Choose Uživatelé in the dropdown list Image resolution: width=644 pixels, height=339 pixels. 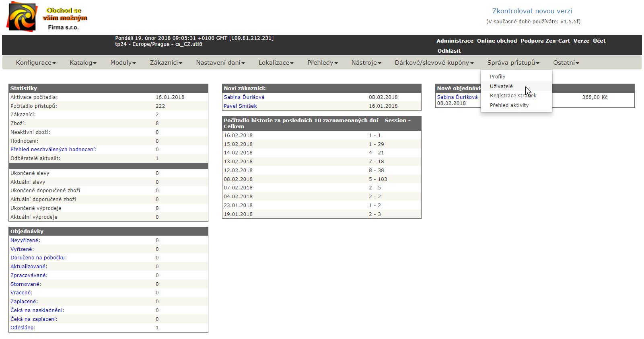501,86
